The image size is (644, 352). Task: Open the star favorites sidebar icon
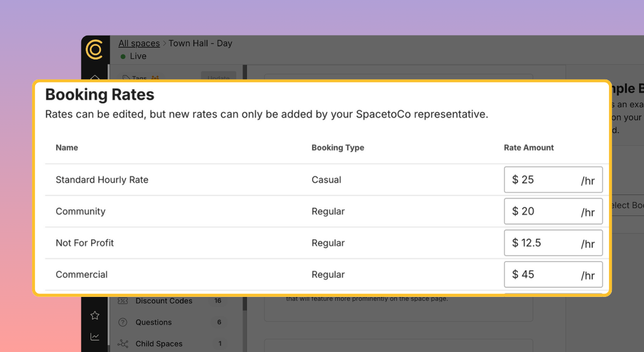[x=95, y=315]
